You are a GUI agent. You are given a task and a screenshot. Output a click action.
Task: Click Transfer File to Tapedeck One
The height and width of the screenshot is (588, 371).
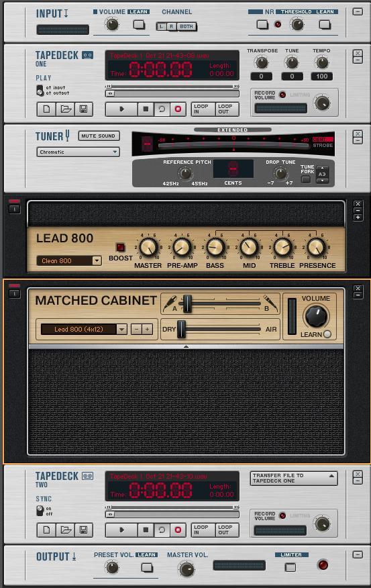point(294,478)
